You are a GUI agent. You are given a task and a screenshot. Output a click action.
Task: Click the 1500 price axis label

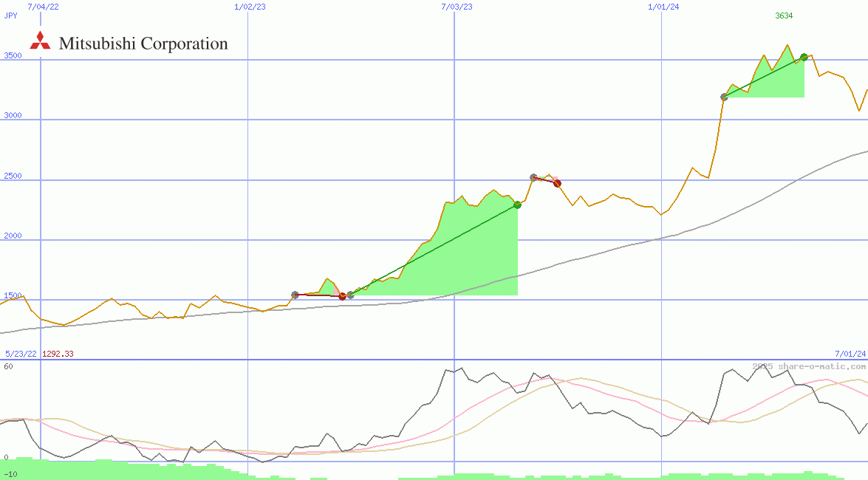[x=13, y=295]
